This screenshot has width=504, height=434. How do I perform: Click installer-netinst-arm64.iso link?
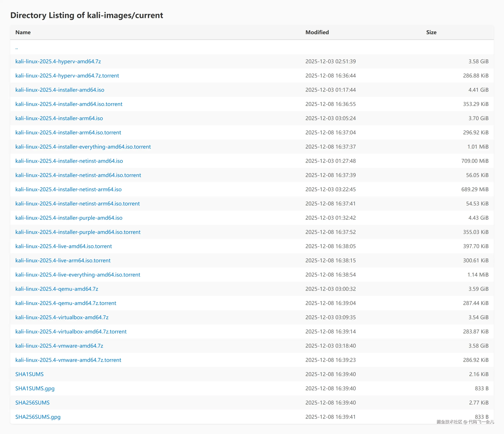point(68,189)
